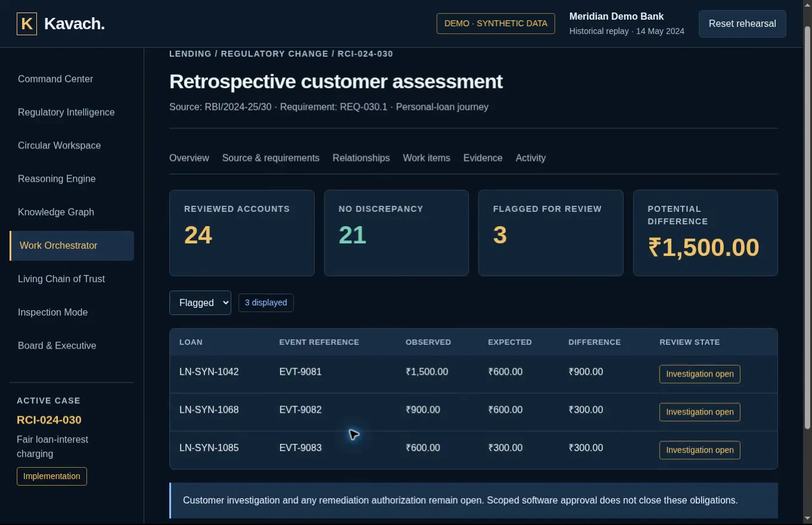Screen dimensions: 812x525
Task: Go to Reasoning Engine
Action: pyautogui.click(x=72, y=179)
